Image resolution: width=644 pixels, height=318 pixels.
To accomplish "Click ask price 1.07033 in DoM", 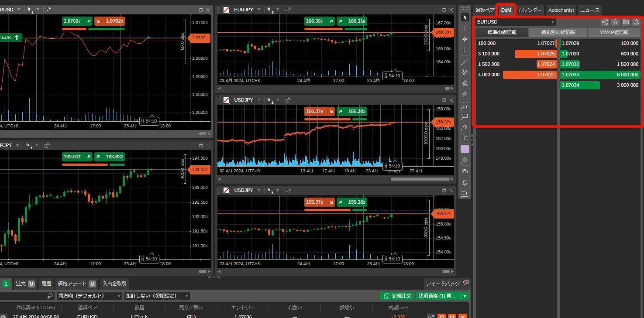I will (x=570, y=75).
